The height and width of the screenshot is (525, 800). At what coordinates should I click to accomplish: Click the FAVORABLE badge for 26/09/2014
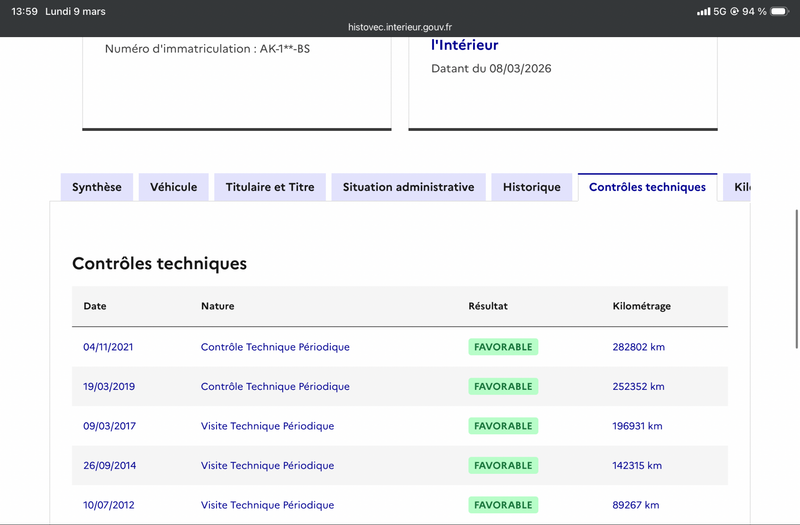click(x=503, y=466)
